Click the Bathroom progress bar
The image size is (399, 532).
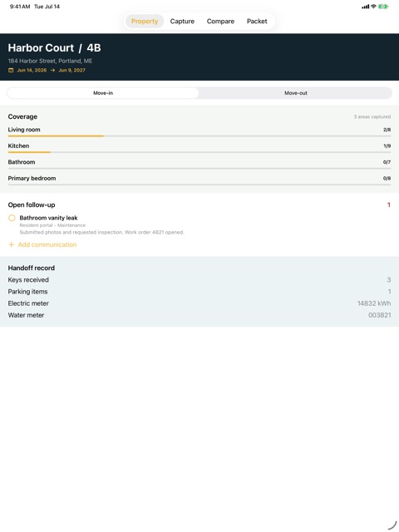[x=199, y=169]
